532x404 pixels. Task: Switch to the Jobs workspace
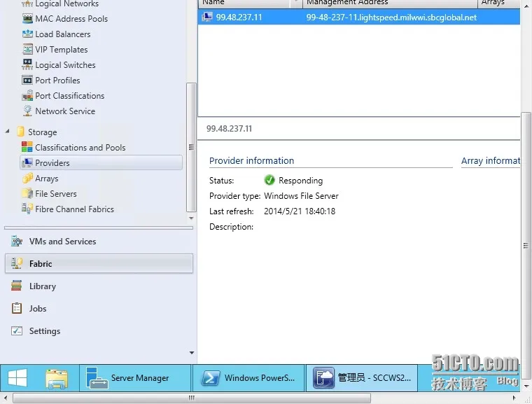[99, 308]
